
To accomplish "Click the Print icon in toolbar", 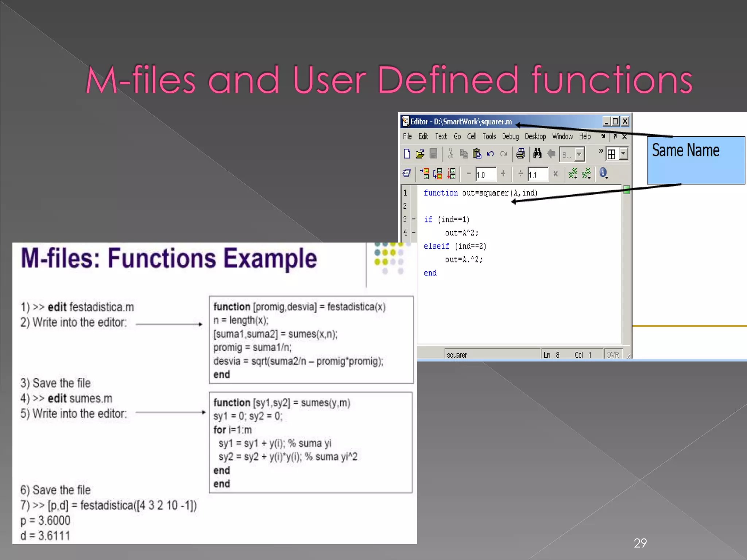I will pyautogui.click(x=520, y=154).
